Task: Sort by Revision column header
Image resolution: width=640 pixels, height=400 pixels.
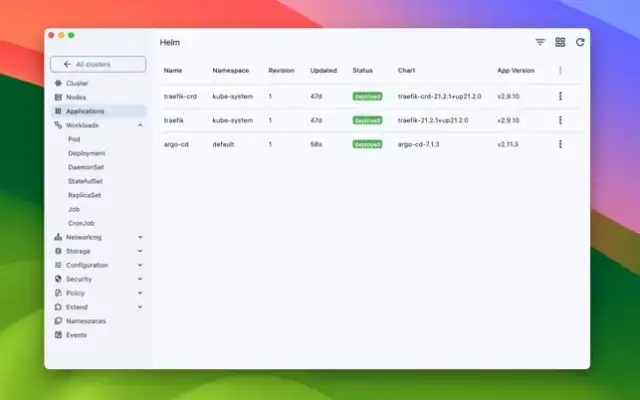Action: 281,70
